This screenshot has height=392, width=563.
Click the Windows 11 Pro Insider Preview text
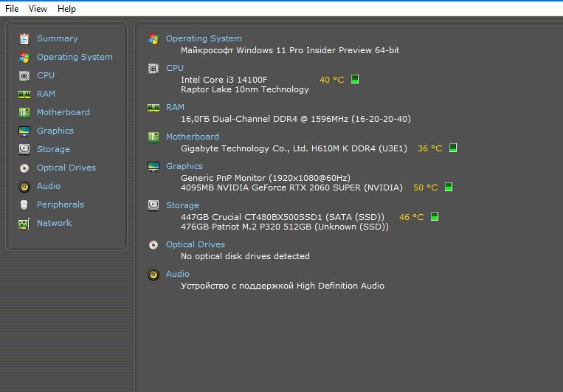[x=290, y=50]
